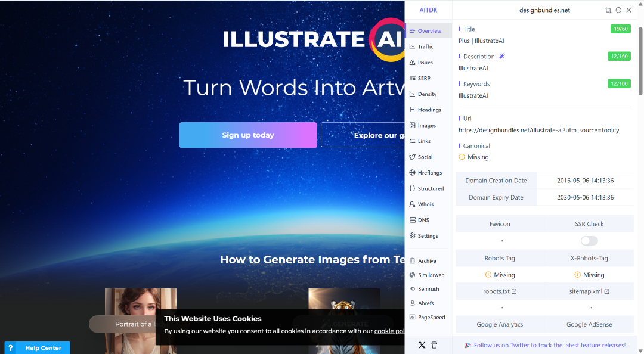
Task: Click the tiger image thumbnail
Action: click(344, 321)
